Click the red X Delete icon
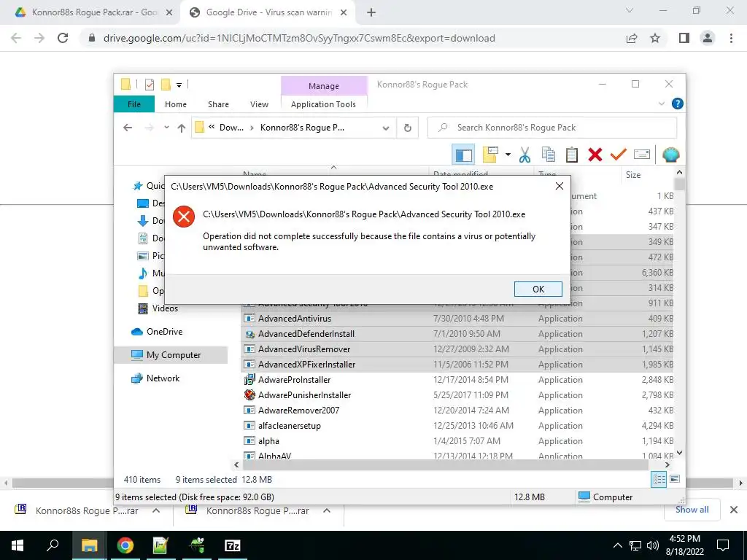Image resolution: width=747 pixels, height=560 pixels. (x=595, y=155)
